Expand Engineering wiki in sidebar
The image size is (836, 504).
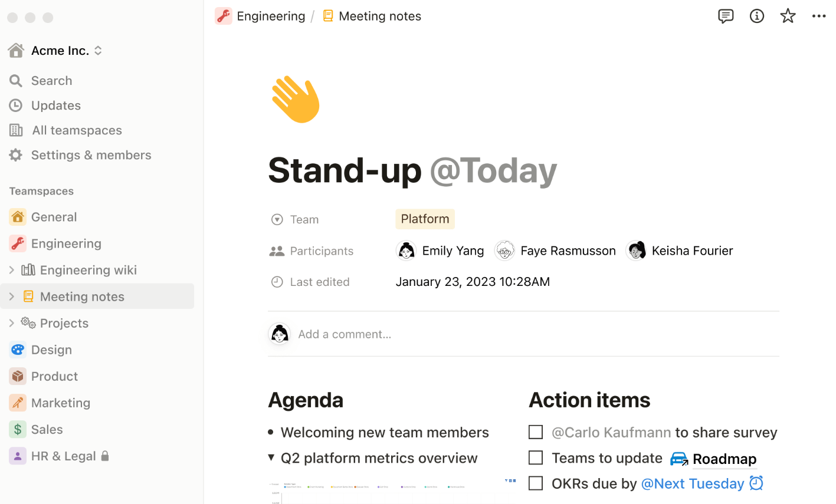(x=12, y=270)
